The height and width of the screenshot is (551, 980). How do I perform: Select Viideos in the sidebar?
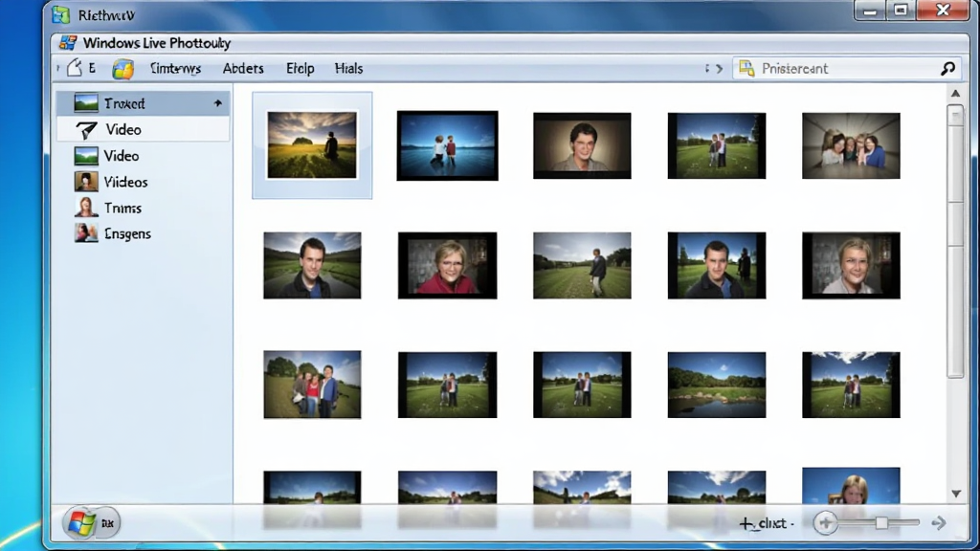[x=144, y=182]
